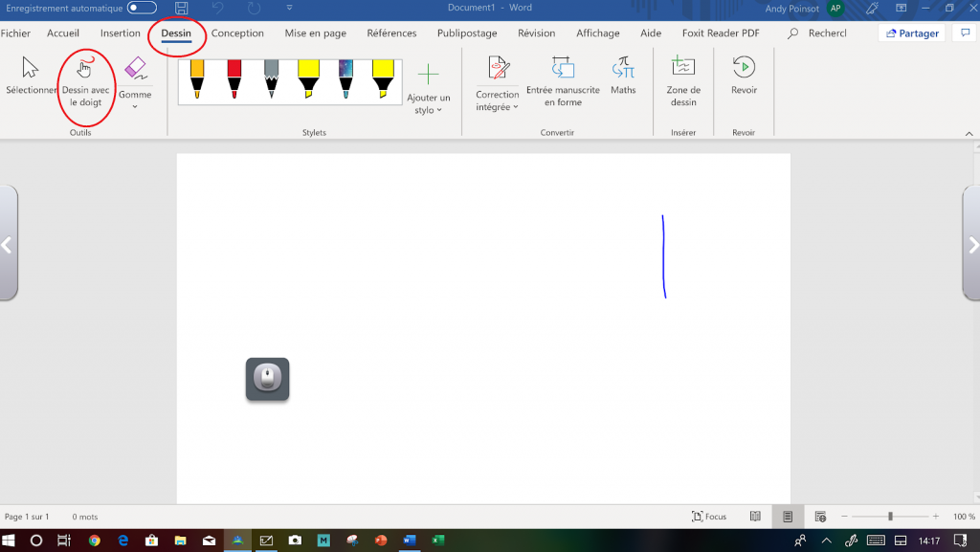Select the galaxy-pattern pen

[x=345, y=79]
